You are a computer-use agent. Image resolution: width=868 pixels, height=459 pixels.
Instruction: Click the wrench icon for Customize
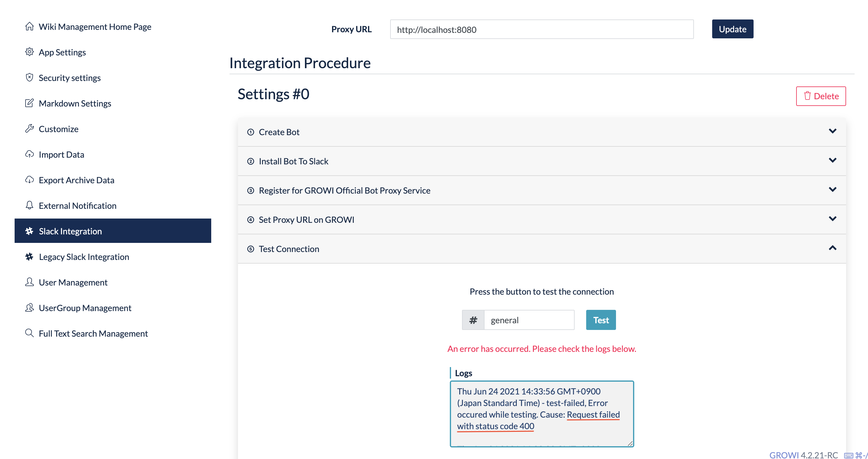29,129
